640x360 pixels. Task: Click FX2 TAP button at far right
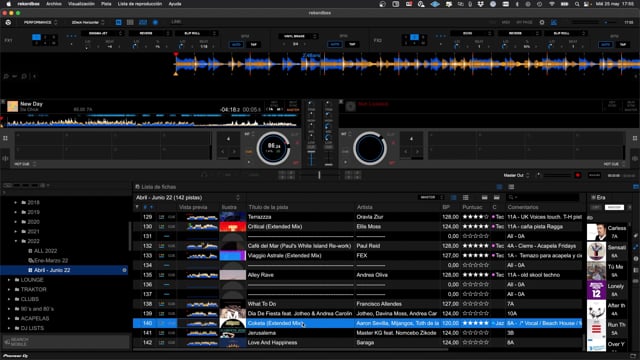(623, 44)
